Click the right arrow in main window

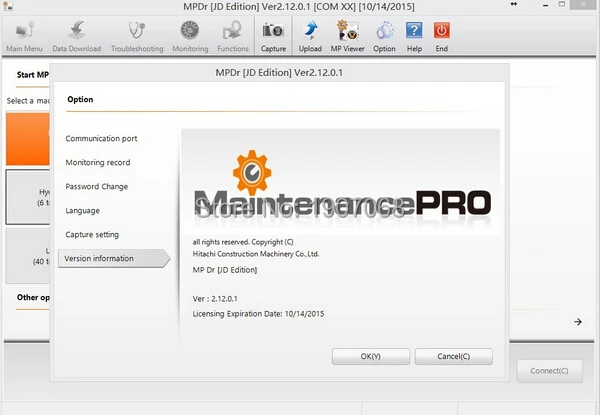point(578,322)
